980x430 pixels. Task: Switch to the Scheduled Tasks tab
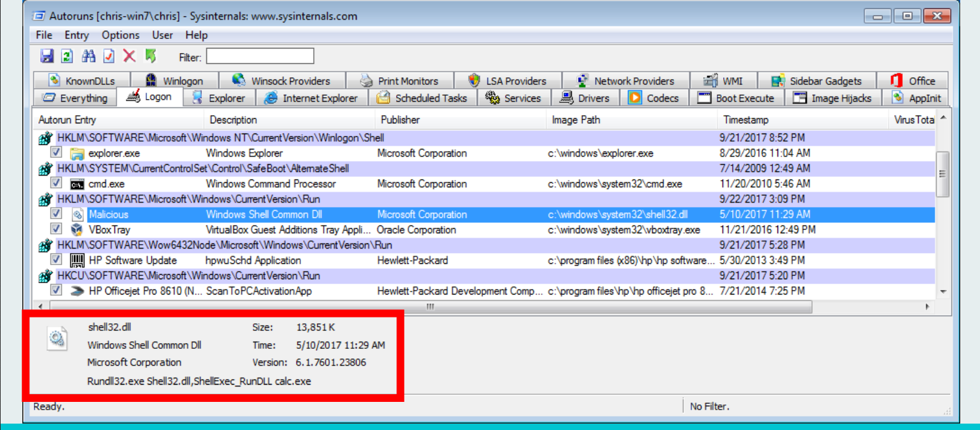point(422,98)
